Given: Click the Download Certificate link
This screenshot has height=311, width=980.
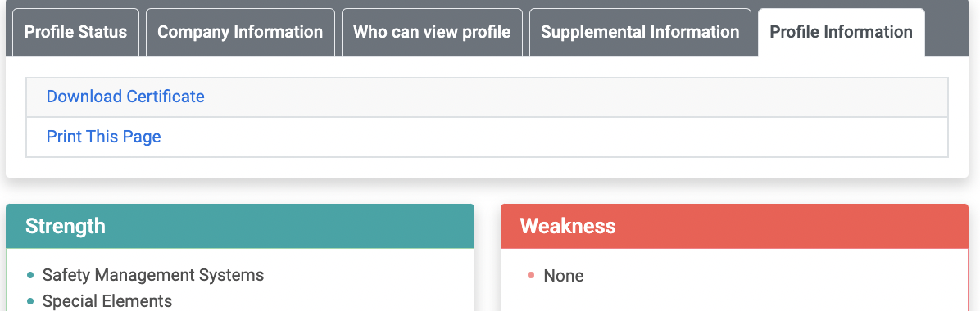Looking at the screenshot, I should tap(125, 97).
